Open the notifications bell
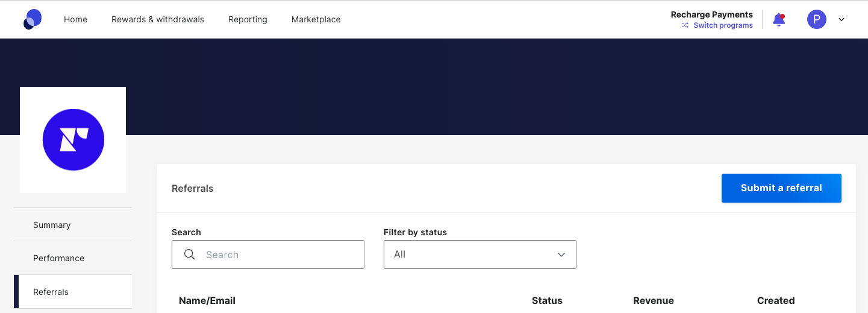Viewport: 868px width, 313px height. (779, 20)
